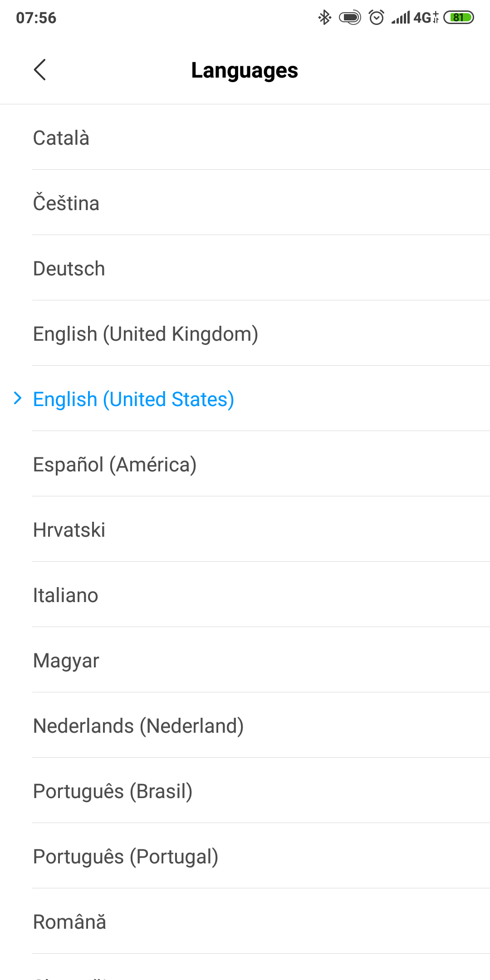Select English (United Kingdom)

[x=146, y=334]
